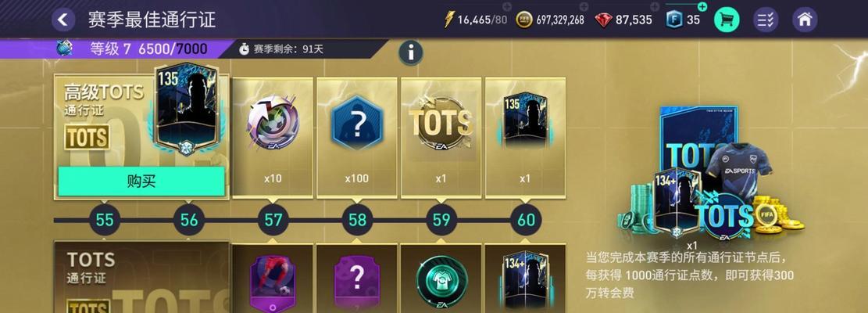Screen dimensions: 868x313
Task: Tap the red gem currency icon
Action: [603, 20]
